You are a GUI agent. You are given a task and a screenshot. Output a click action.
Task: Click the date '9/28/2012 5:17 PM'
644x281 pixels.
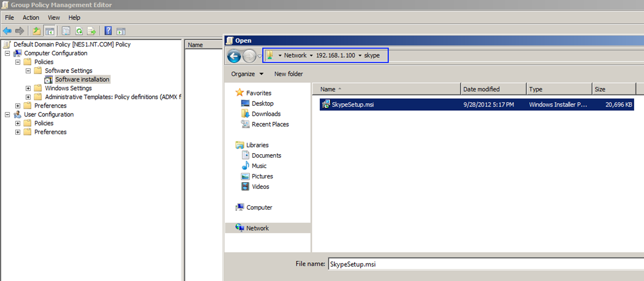coord(488,105)
